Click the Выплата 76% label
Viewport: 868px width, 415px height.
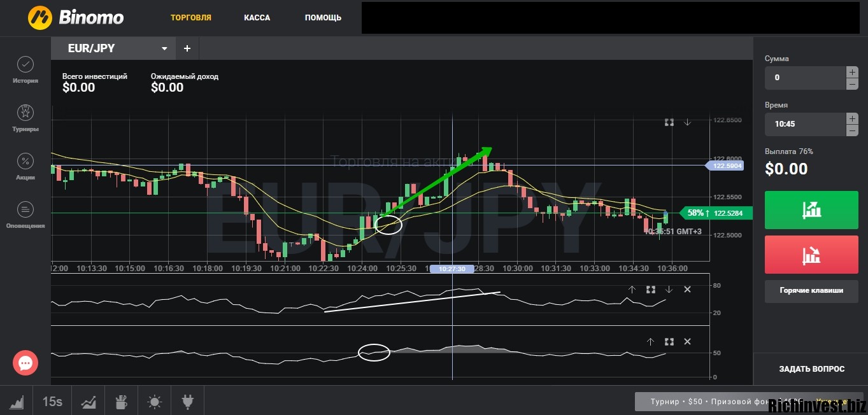tap(789, 151)
